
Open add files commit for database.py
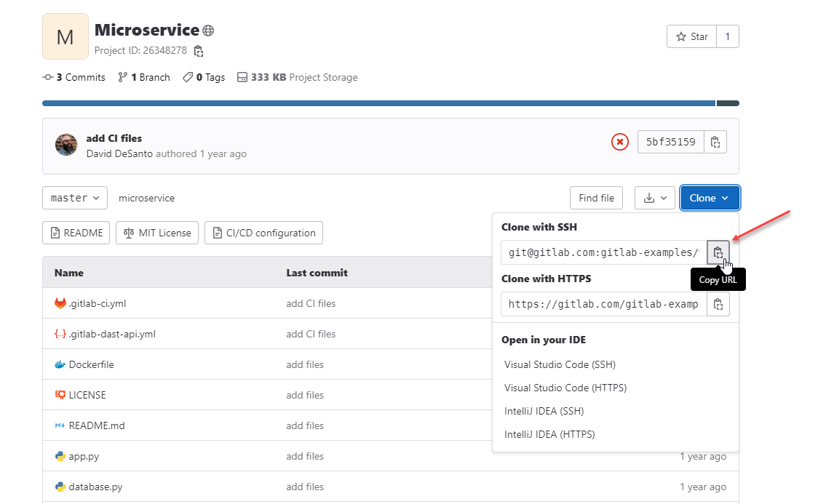[305, 487]
